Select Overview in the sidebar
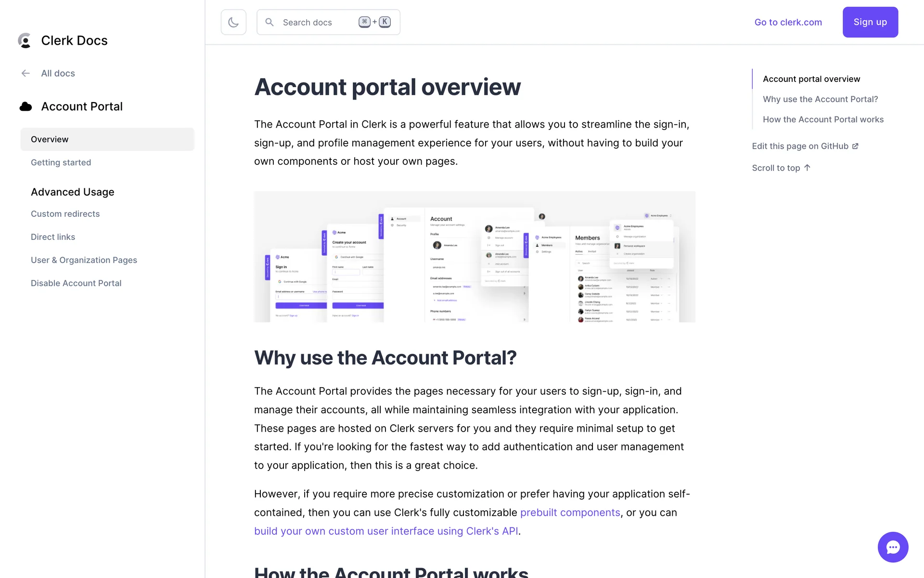924x578 pixels. tap(50, 139)
